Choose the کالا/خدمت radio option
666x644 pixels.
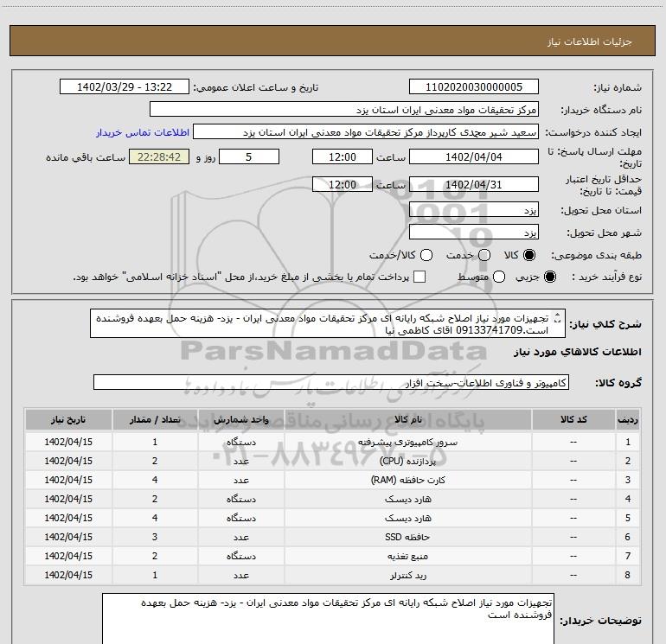tap(425, 256)
